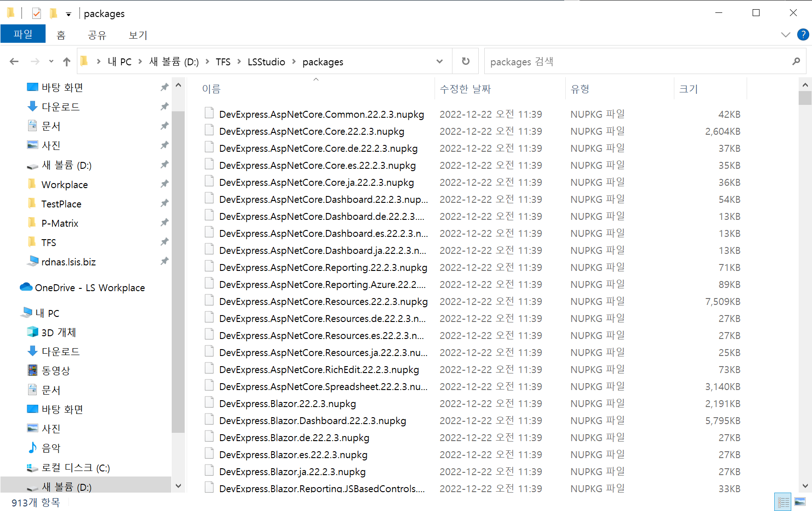Expand the chevron after TFS breadcrumb
Image resolution: width=812 pixels, height=511 pixels.
tap(239, 62)
